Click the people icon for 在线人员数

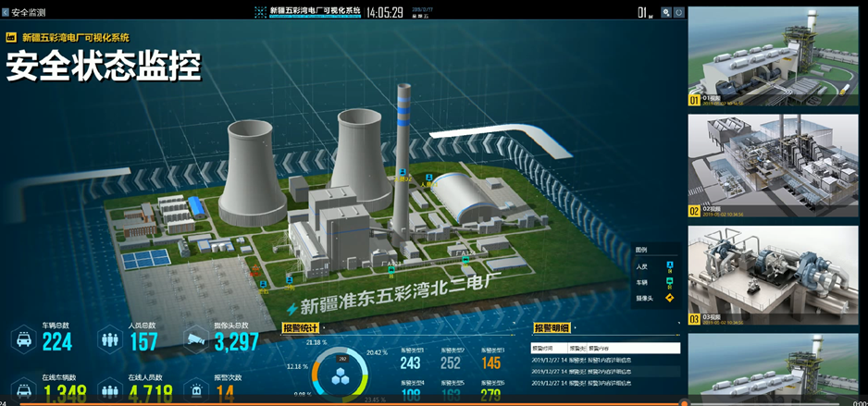pyautogui.click(x=110, y=390)
